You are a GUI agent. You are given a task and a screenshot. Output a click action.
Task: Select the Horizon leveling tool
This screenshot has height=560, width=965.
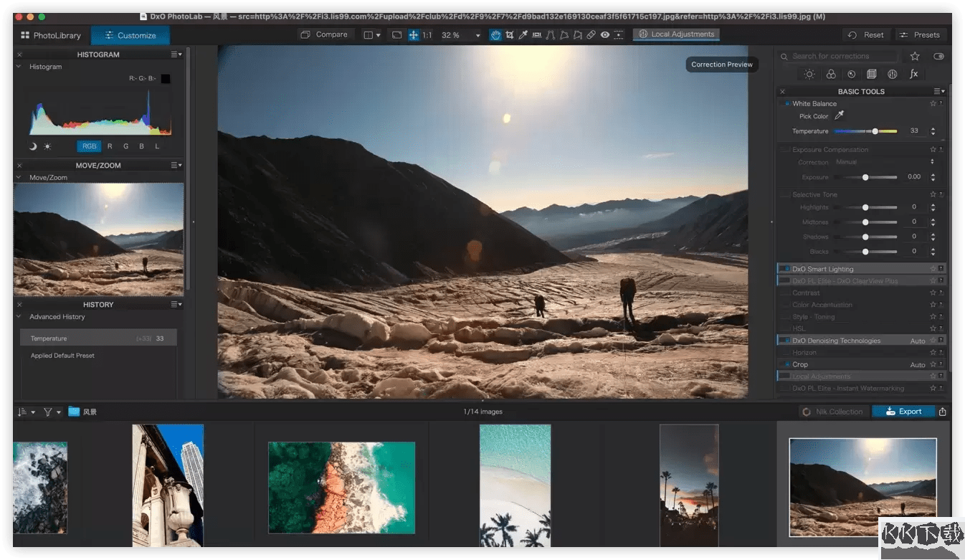[537, 34]
